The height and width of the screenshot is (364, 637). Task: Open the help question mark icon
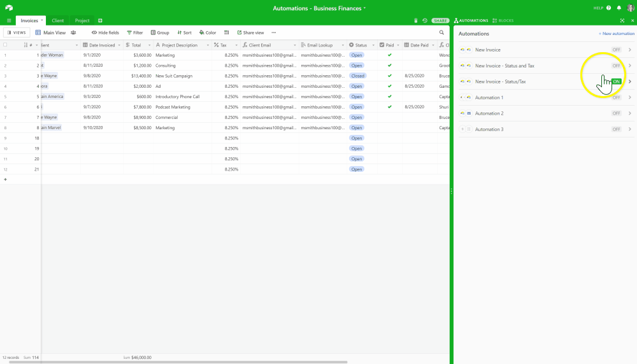608,8
